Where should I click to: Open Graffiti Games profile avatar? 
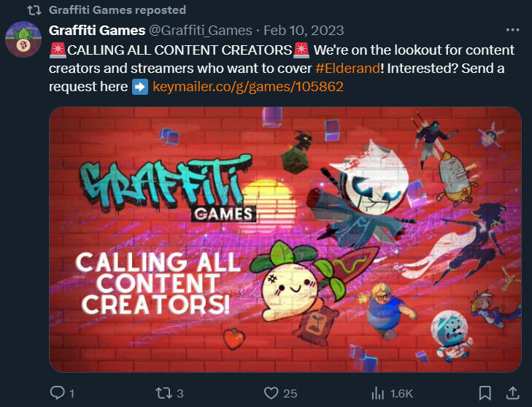tap(23, 39)
